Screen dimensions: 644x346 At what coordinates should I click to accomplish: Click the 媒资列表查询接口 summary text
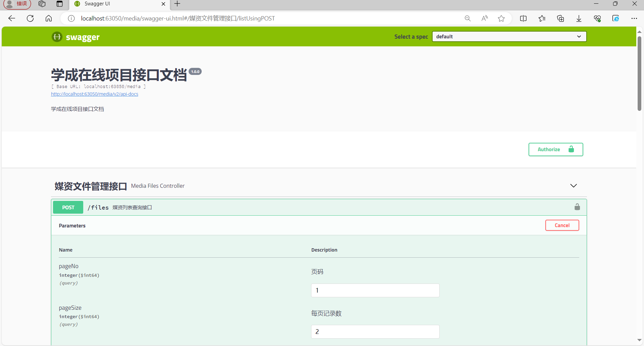click(x=132, y=208)
